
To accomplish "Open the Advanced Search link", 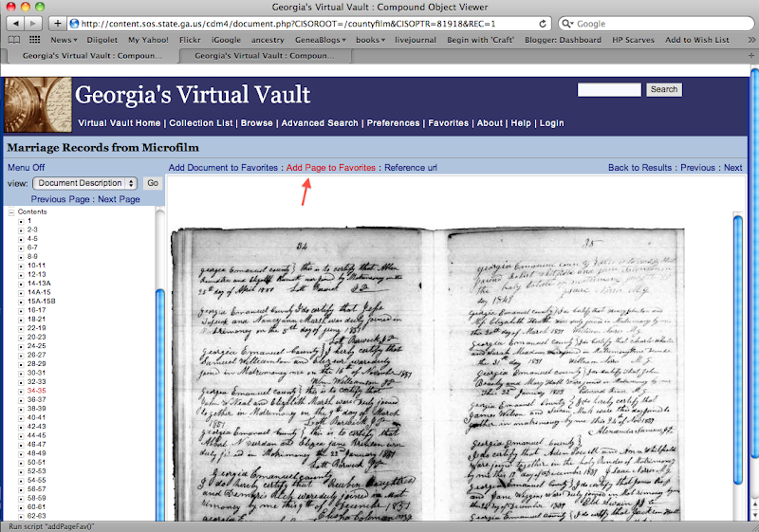I will 320,123.
